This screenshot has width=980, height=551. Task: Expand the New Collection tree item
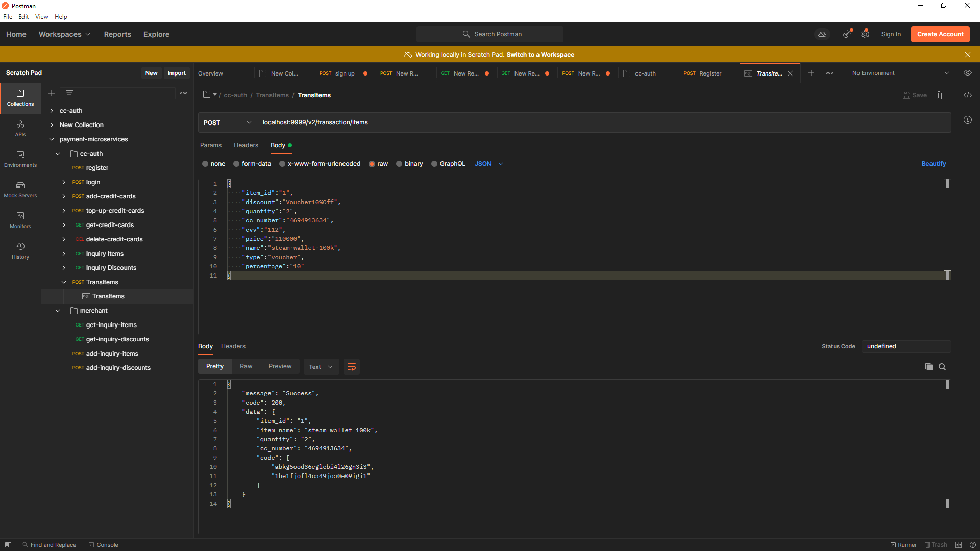coord(52,125)
